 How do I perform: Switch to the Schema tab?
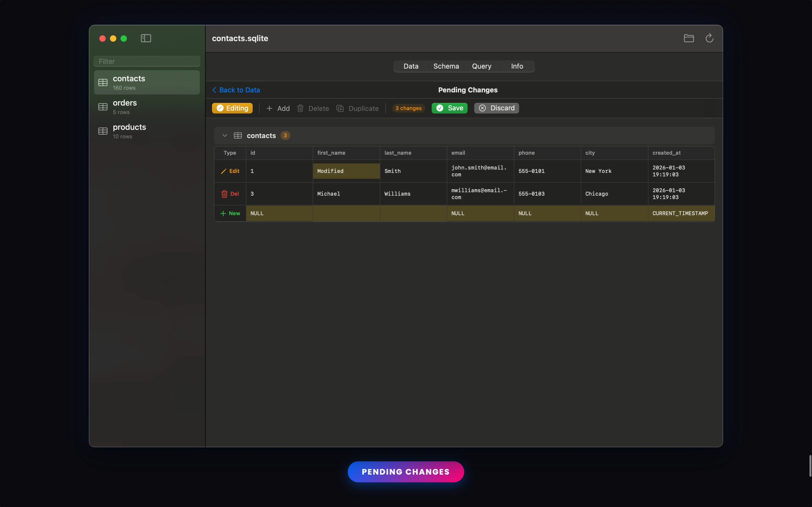(x=446, y=66)
